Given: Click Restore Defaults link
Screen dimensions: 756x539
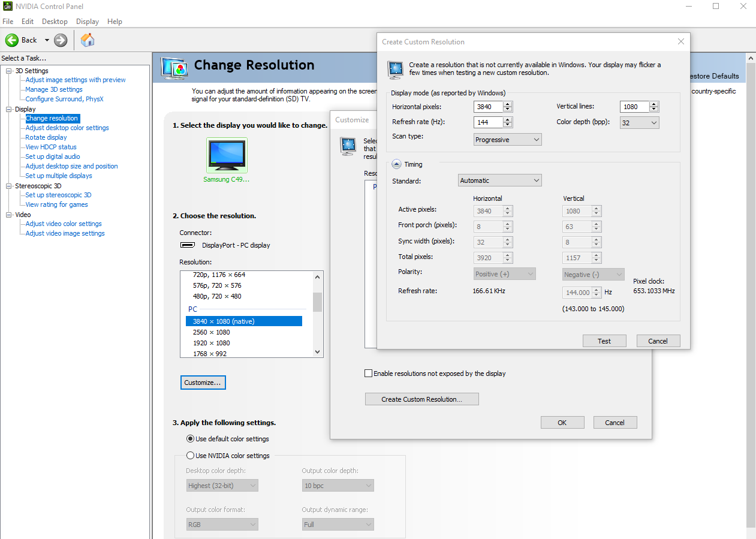Looking at the screenshot, I should pos(714,76).
